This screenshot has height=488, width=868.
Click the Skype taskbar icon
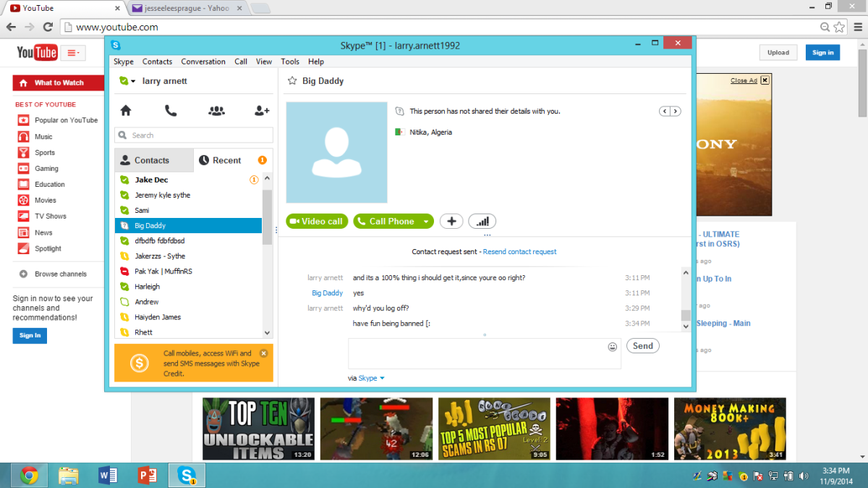[187, 476]
